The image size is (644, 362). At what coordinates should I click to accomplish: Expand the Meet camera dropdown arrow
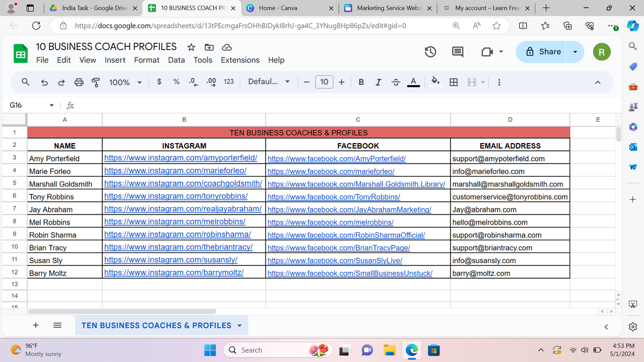501,52
